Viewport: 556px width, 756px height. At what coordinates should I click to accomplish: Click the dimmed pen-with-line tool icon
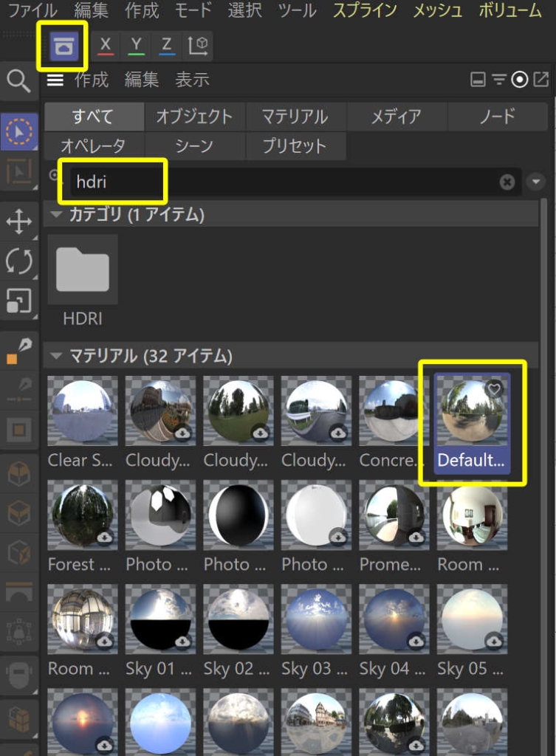coord(18,390)
